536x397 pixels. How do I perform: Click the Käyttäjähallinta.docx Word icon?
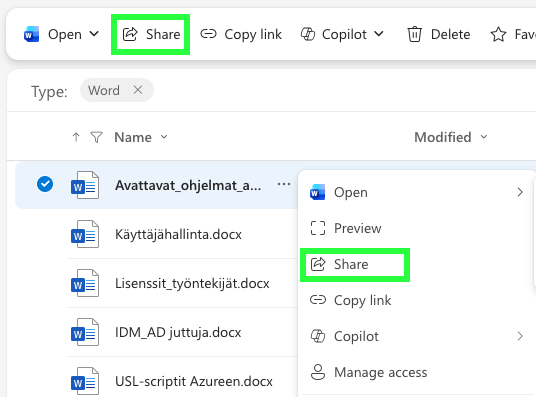[x=85, y=234]
